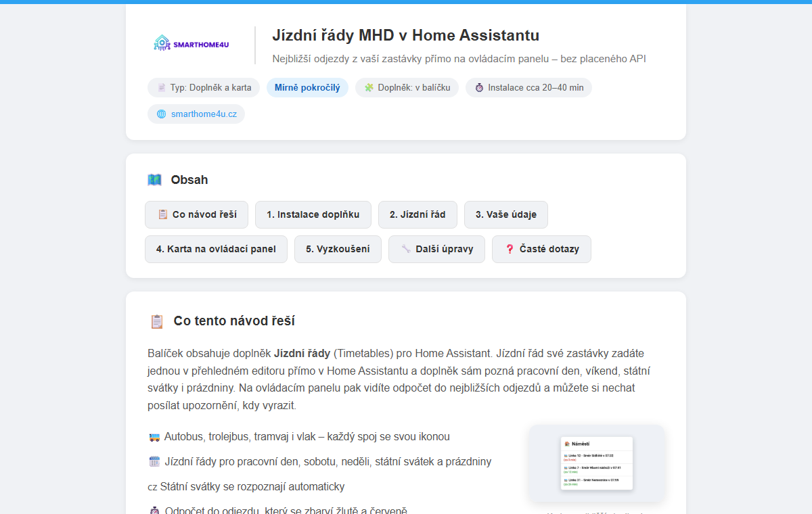Click the bus icon in feature list

(x=154, y=437)
